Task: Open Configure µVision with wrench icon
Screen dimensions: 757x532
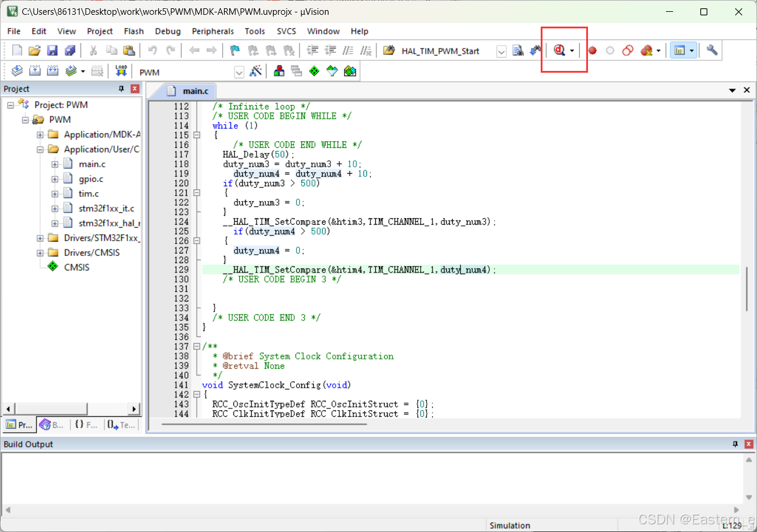Action: coord(711,51)
